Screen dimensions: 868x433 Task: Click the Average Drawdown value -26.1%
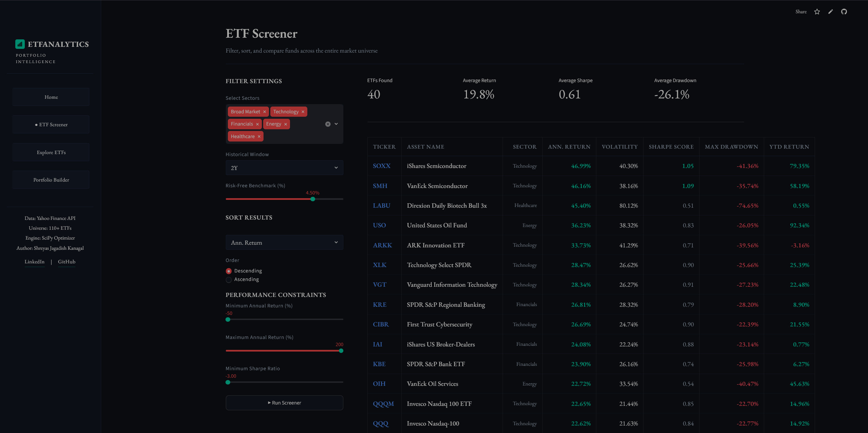click(x=672, y=94)
